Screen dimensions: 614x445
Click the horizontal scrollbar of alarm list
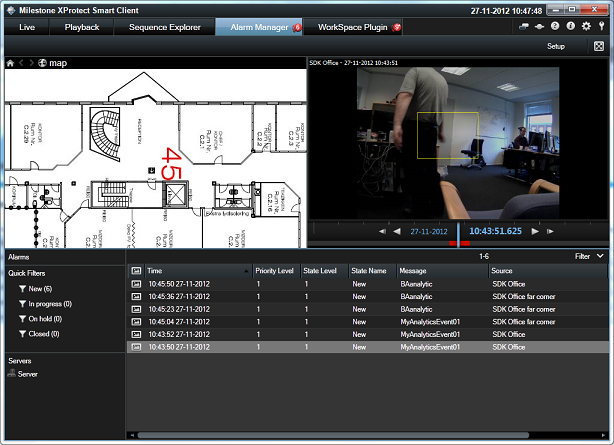[333, 435]
